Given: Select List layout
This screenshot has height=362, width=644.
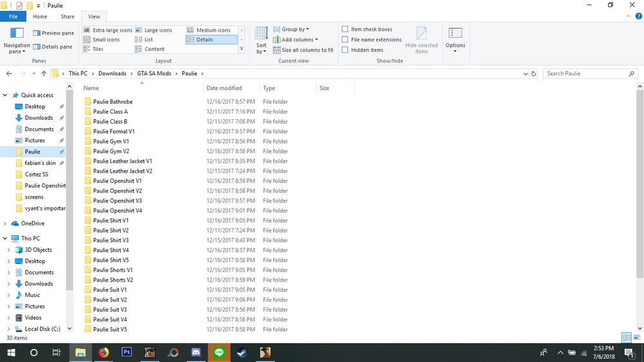Looking at the screenshot, I should click(x=144, y=39).
